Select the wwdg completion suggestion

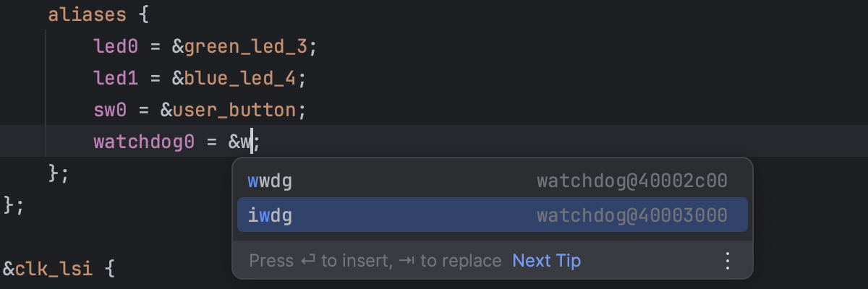tap(270, 181)
